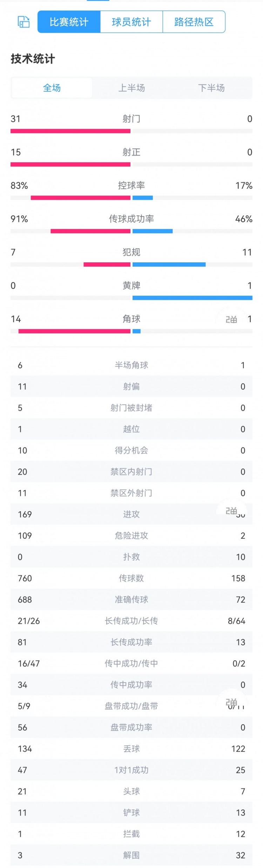Image resolution: width=263 pixels, height=868 pixels.
Task: Click the 射门 shots statistic row
Action: tap(131, 119)
